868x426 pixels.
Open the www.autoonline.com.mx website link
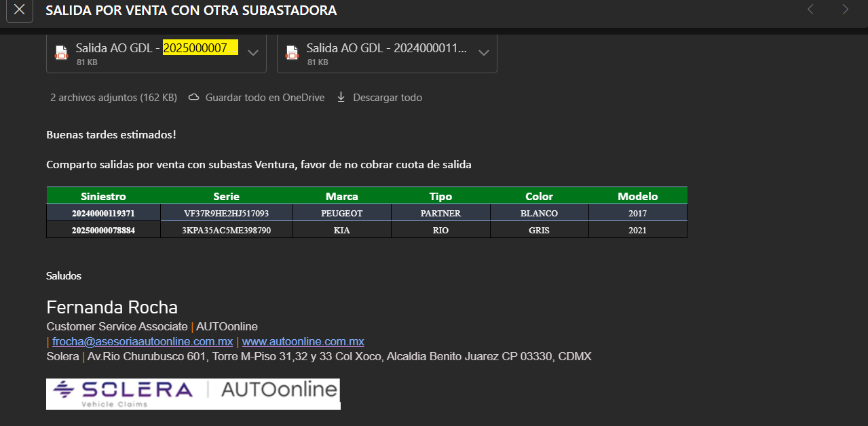point(303,341)
